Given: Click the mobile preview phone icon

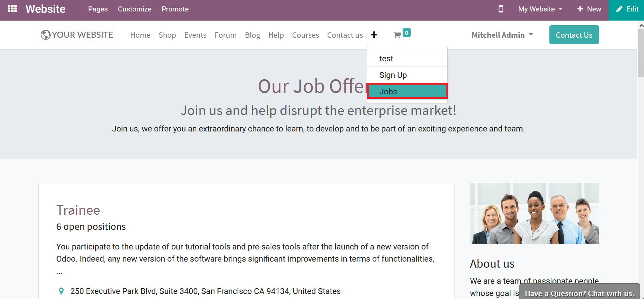Looking at the screenshot, I should pos(501,9).
